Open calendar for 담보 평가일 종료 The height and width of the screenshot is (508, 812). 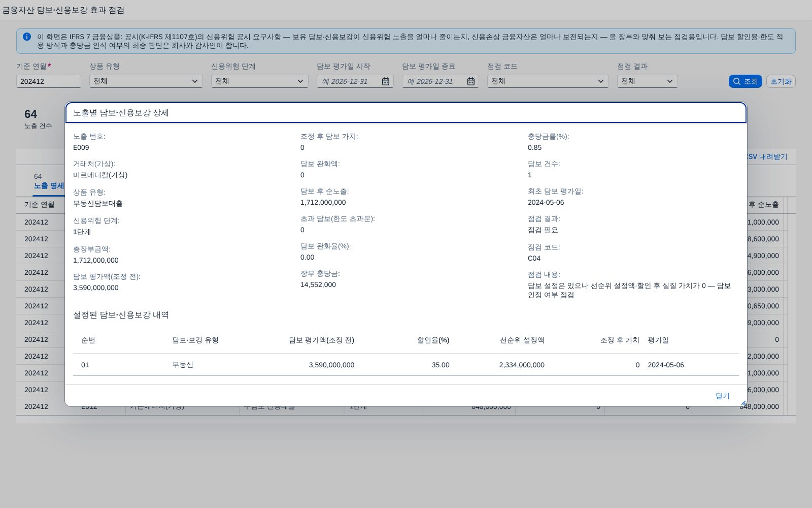471,81
